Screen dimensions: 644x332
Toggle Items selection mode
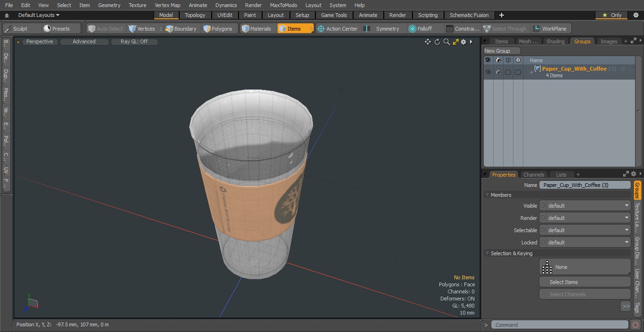(x=295, y=29)
